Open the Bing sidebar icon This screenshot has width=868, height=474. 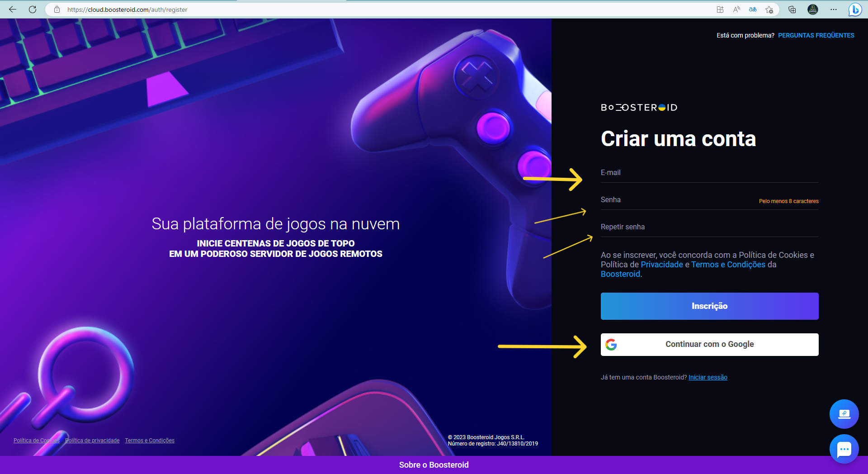(855, 9)
